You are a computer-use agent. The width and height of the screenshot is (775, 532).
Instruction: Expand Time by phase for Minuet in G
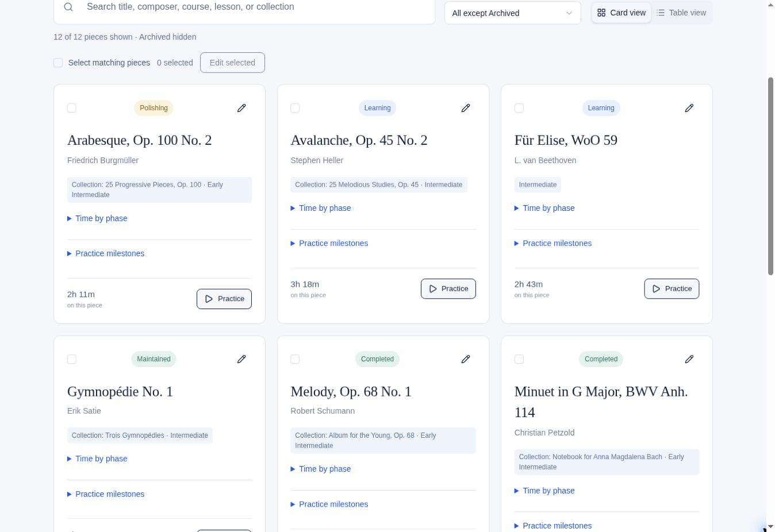click(544, 491)
